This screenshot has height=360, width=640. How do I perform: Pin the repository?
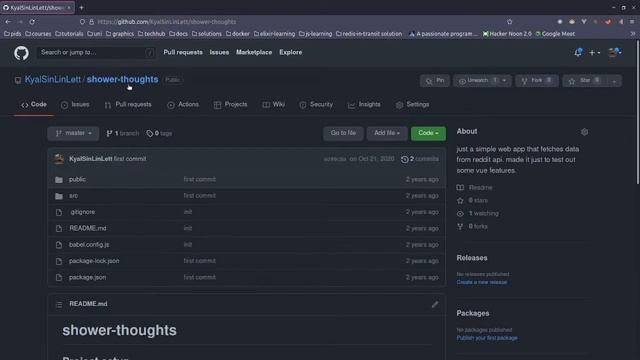pyautogui.click(x=435, y=80)
